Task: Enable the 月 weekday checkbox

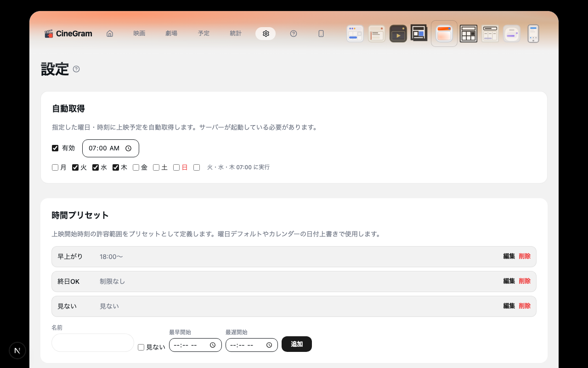Action: click(55, 167)
